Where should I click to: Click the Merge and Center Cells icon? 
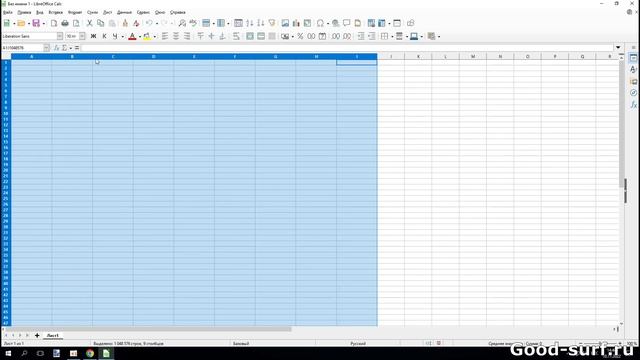(250, 36)
